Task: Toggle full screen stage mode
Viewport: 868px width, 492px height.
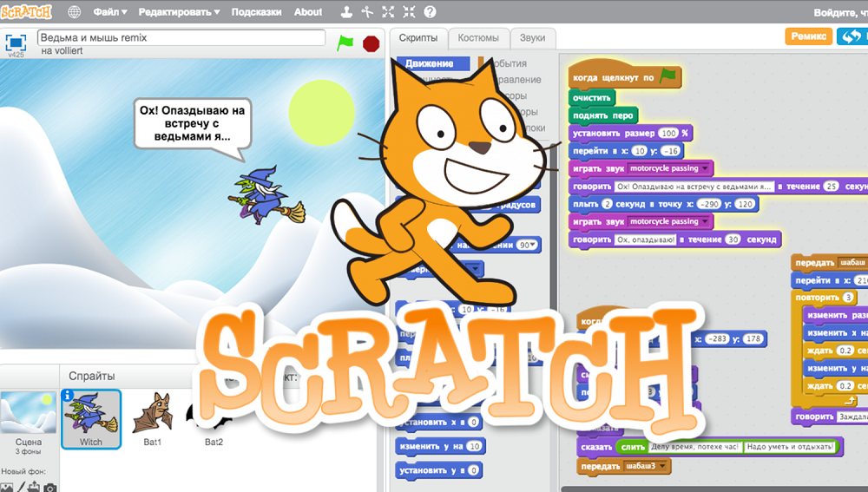Action: tap(16, 42)
